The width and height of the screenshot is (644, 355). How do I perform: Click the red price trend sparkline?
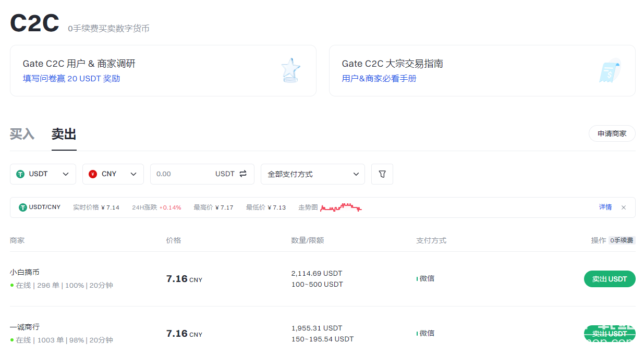tap(341, 207)
